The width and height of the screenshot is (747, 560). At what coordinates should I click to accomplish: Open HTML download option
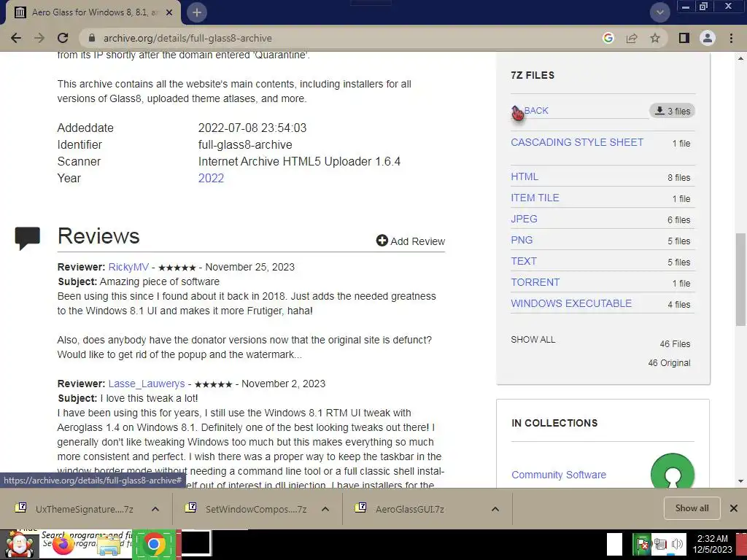coord(525,176)
